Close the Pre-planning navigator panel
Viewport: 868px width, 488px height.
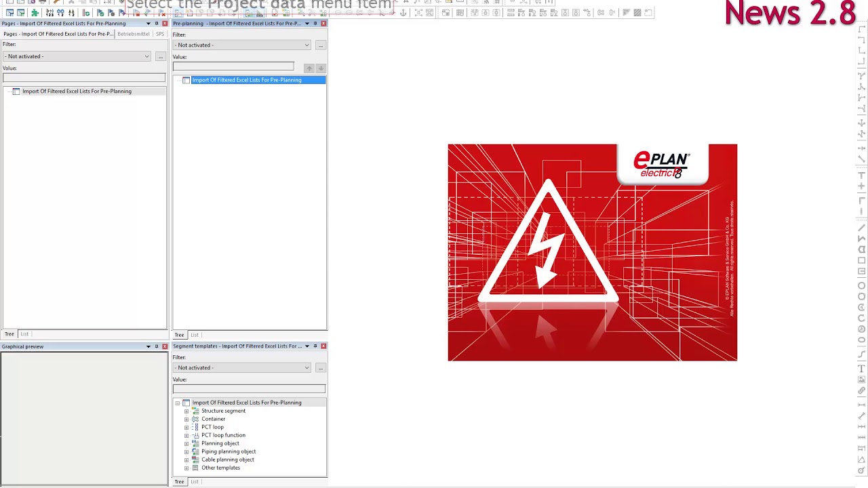click(x=323, y=24)
